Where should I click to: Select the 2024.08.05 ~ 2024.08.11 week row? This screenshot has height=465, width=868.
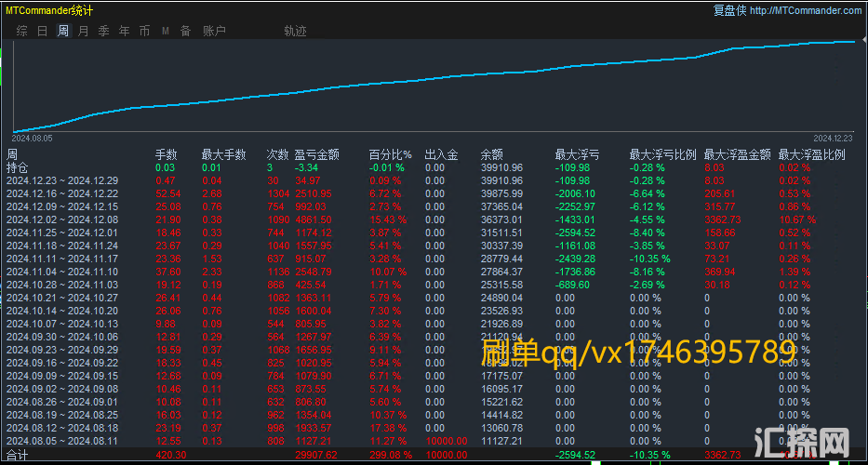click(62, 440)
